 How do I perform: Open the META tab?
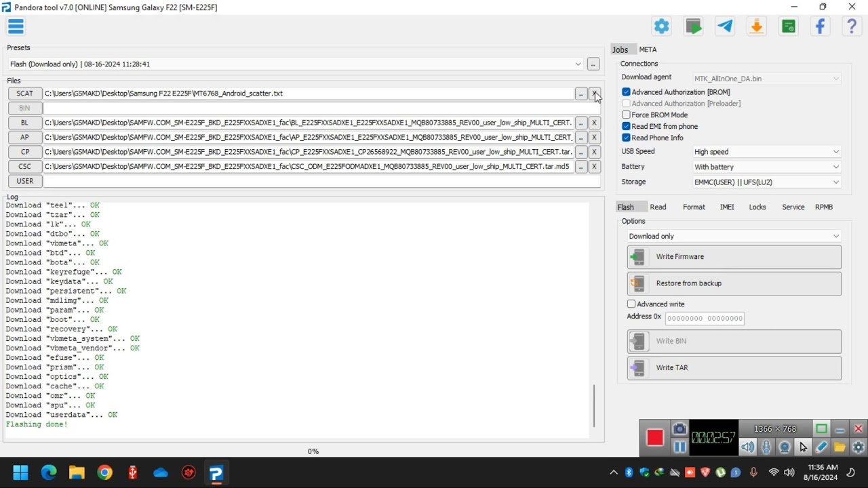648,49
